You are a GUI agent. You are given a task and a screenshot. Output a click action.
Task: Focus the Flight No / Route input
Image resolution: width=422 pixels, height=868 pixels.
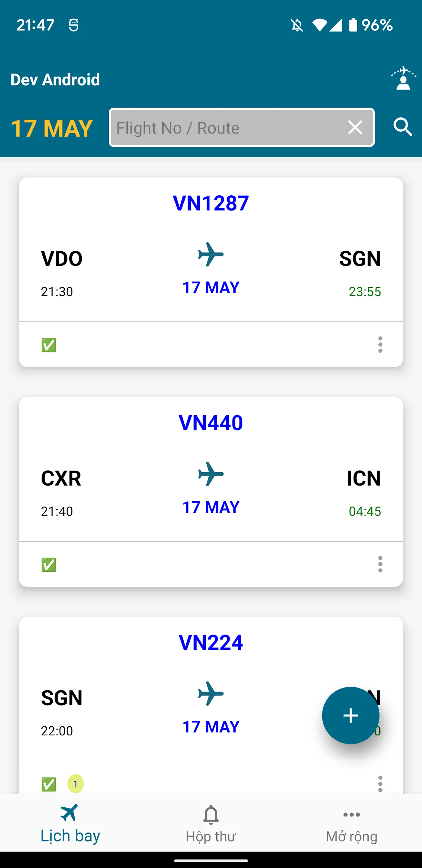click(x=229, y=128)
